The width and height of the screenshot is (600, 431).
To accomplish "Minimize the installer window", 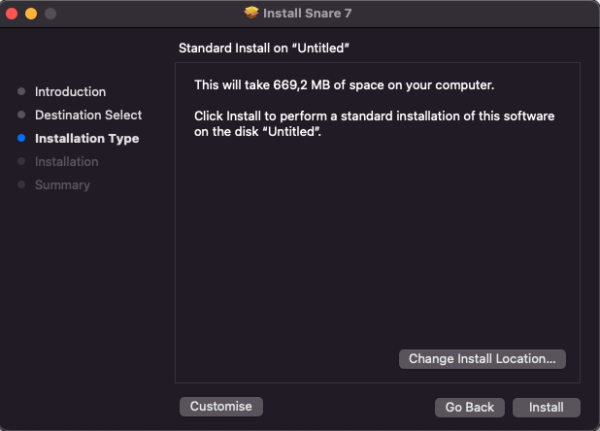I will point(30,14).
